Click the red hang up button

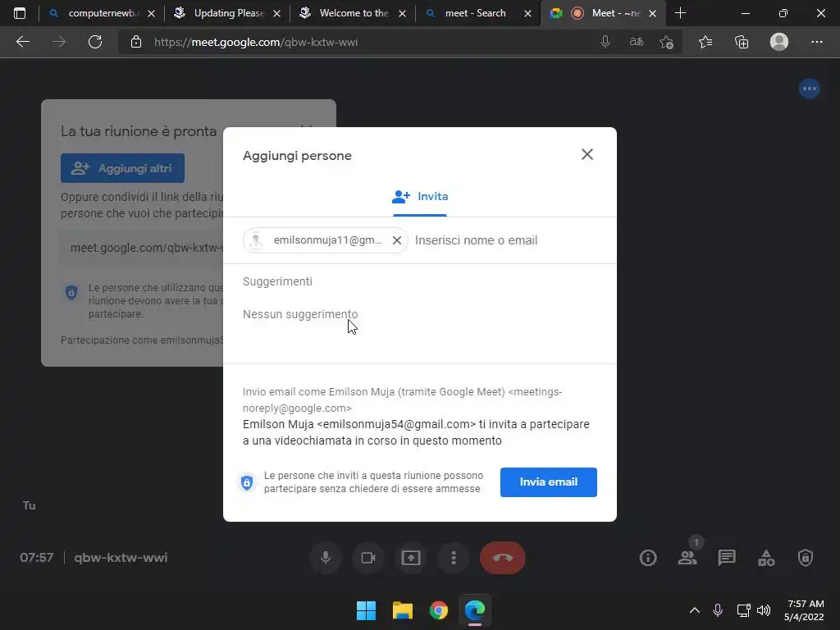tap(503, 558)
